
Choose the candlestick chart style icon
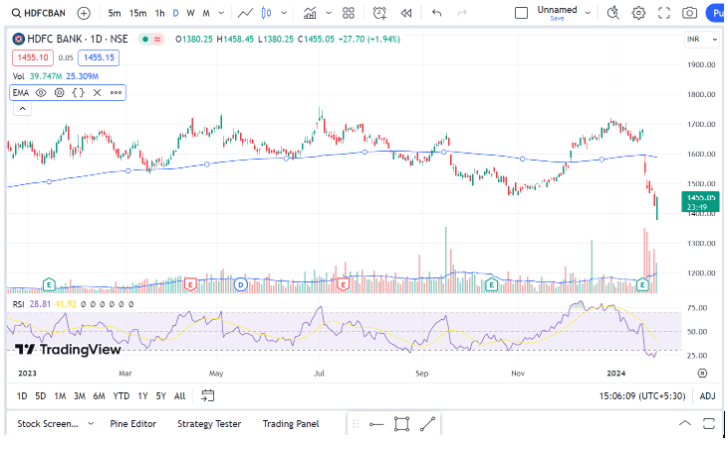point(266,13)
